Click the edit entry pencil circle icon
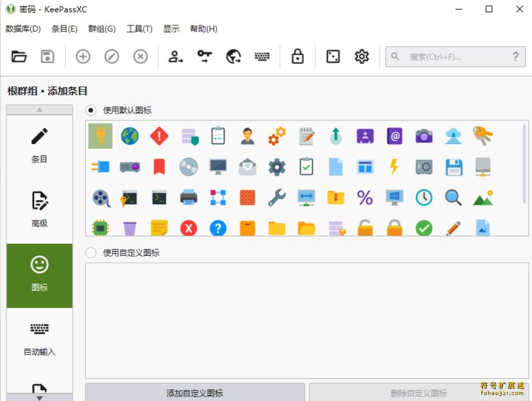This screenshot has height=401, width=532. pos(112,57)
